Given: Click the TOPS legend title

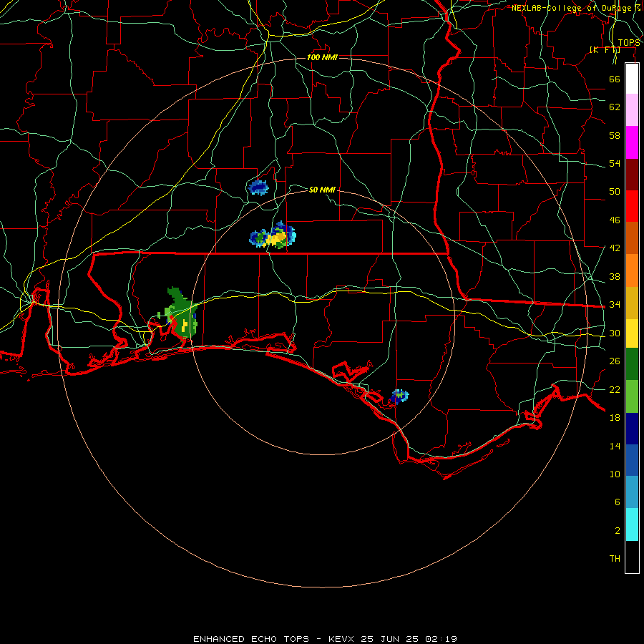Looking at the screenshot, I should click(x=629, y=43).
